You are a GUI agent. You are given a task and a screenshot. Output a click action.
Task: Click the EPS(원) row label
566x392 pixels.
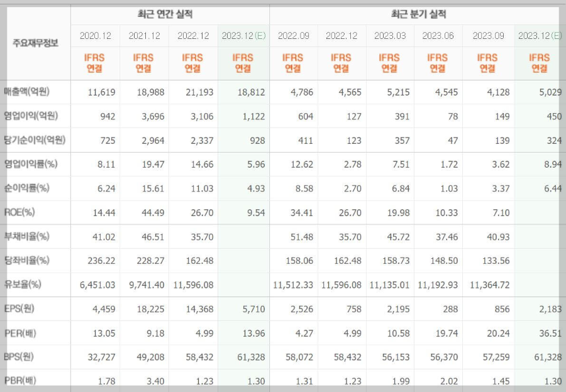pyautogui.click(x=19, y=308)
